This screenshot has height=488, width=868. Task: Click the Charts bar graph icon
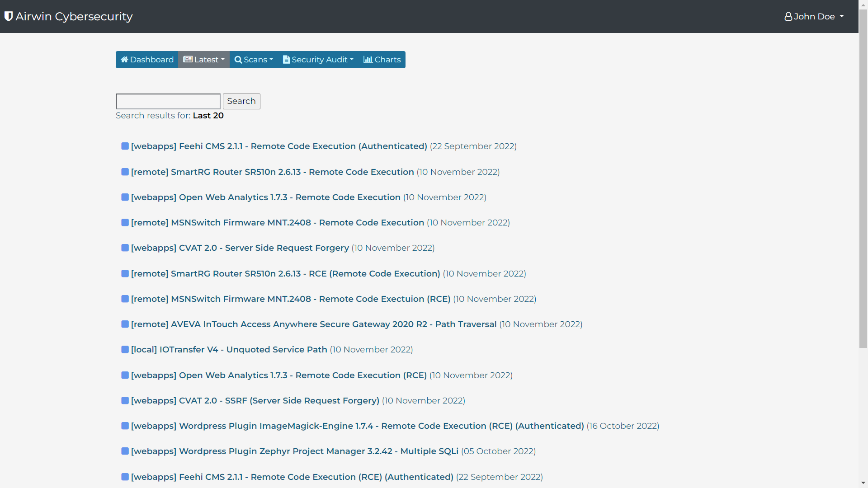click(368, 60)
